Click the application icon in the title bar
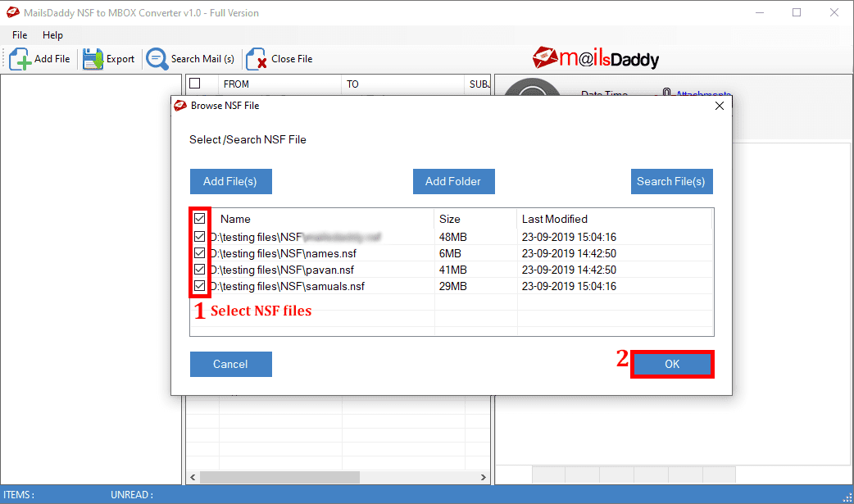 tap(11, 12)
